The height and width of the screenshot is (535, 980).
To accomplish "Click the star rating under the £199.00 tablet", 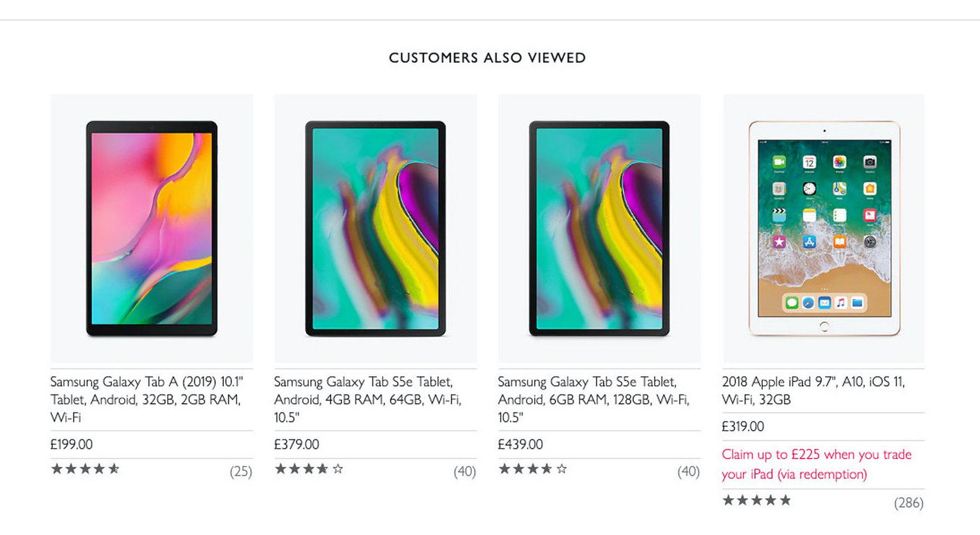I will 85,469.
